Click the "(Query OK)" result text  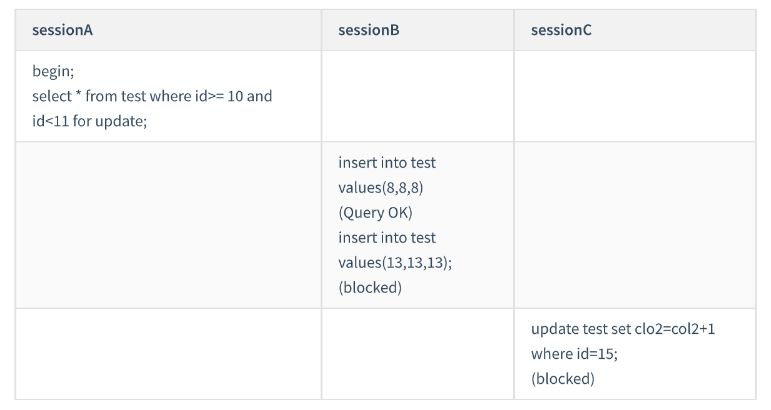click(375, 212)
